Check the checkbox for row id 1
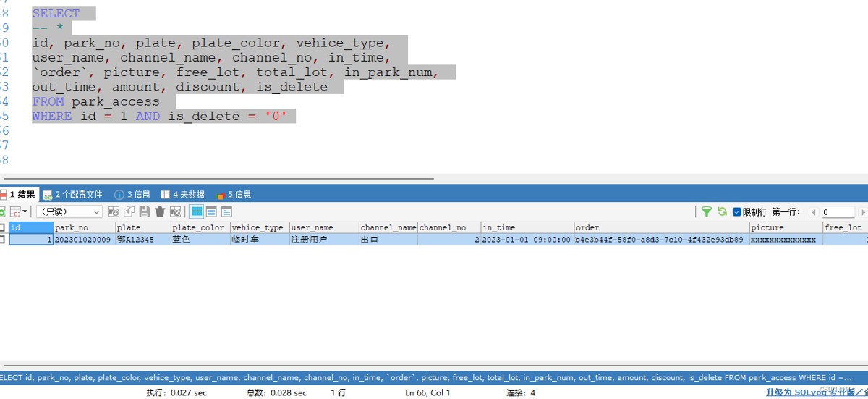 (2, 239)
